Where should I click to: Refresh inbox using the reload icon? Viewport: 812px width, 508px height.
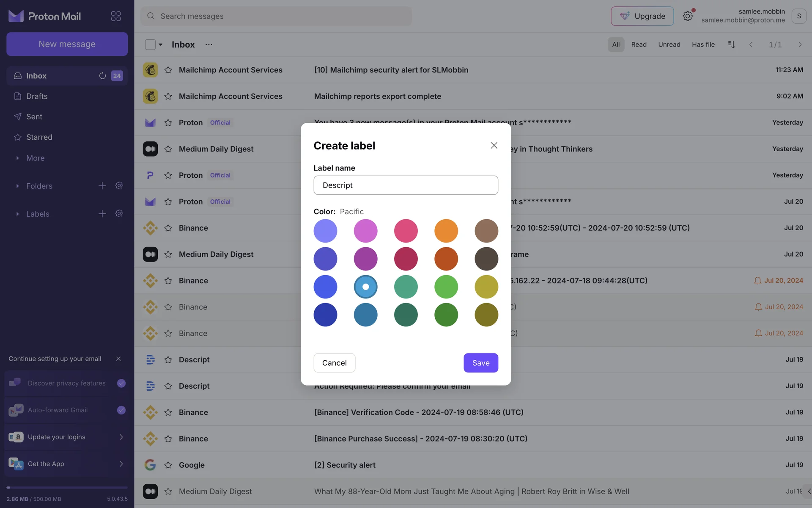pyautogui.click(x=102, y=76)
